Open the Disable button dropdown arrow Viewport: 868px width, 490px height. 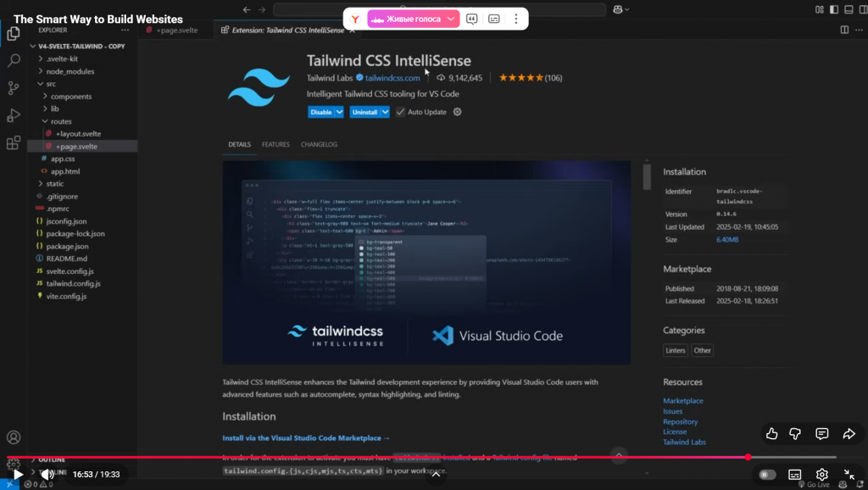340,112
